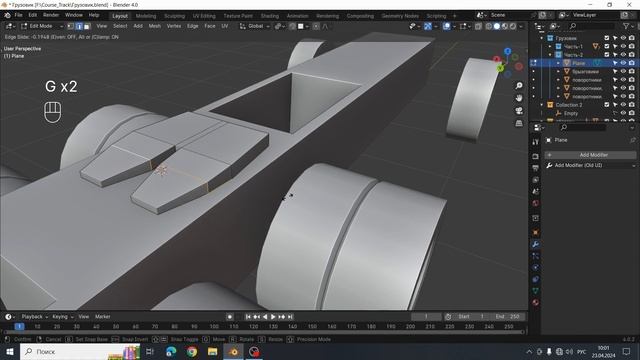Switch to UV Editing workspace tab

204,16
